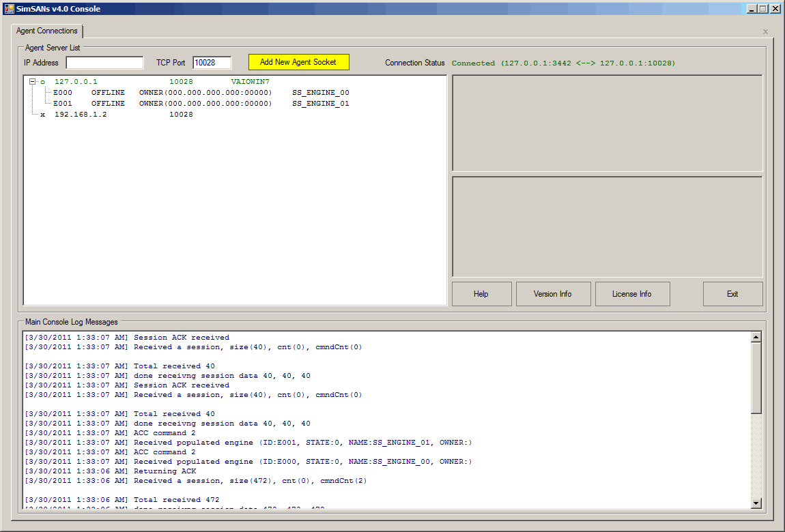The height and width of the screenshot is (532, 785).
Task: Click the log scrollbar up arrow
Action: point(756,337)
